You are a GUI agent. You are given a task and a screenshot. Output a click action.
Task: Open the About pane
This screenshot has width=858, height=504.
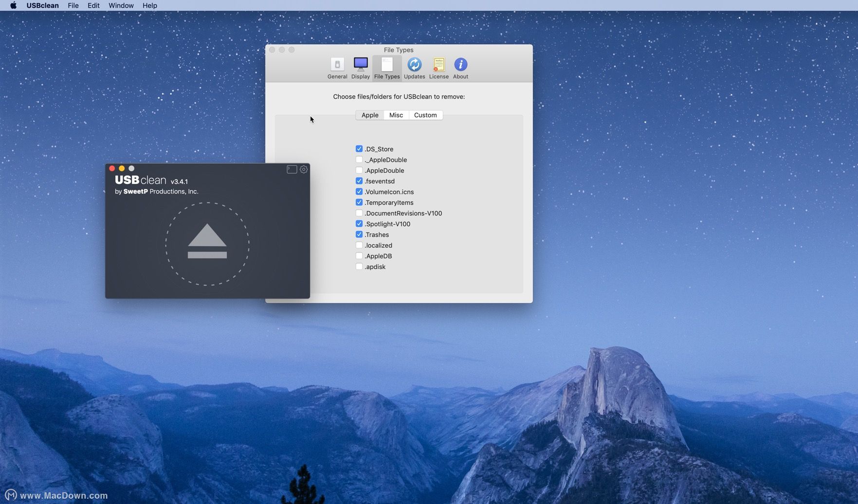click(460, 68)
